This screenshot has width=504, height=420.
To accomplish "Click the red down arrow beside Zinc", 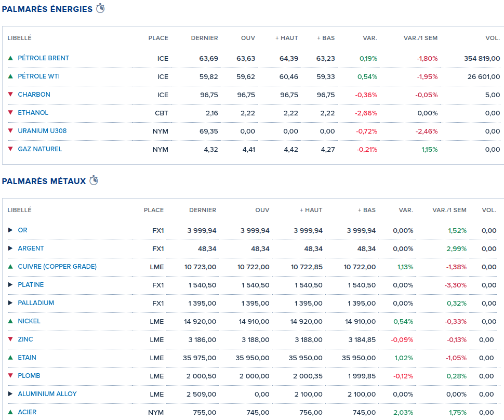I will [10, 339].
